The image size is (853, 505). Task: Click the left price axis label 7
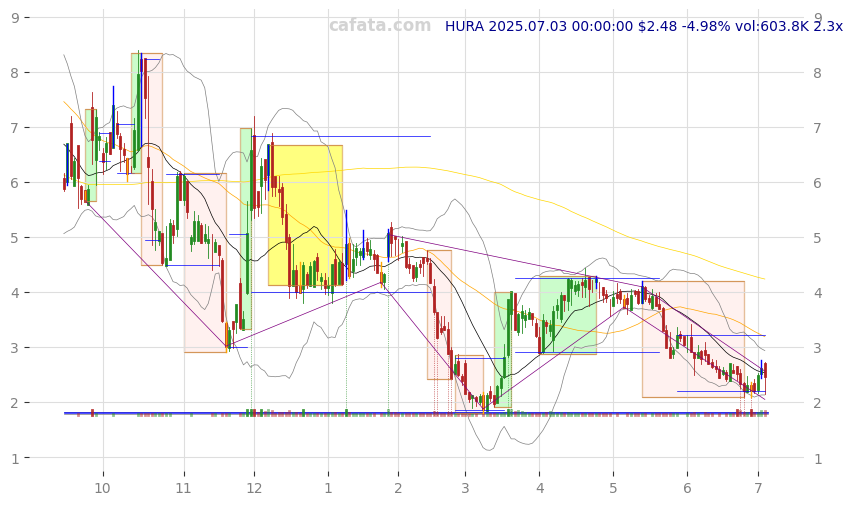[x=15, y=128]
